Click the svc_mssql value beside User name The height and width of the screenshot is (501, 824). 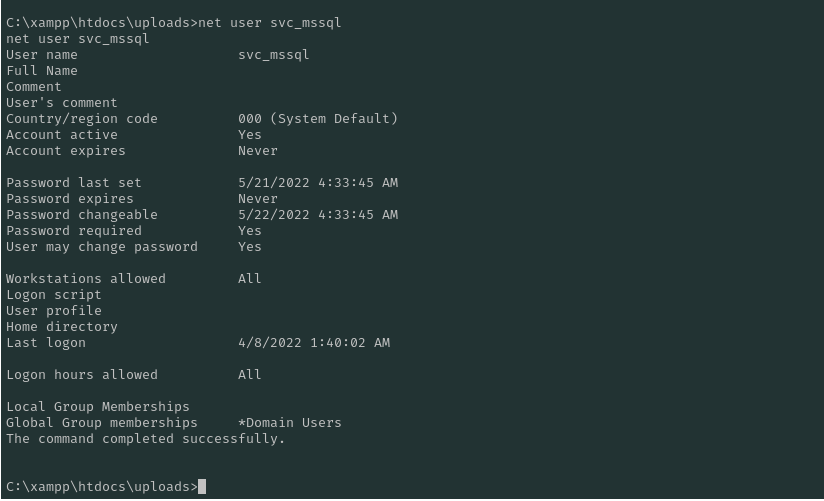pos(274,55)
